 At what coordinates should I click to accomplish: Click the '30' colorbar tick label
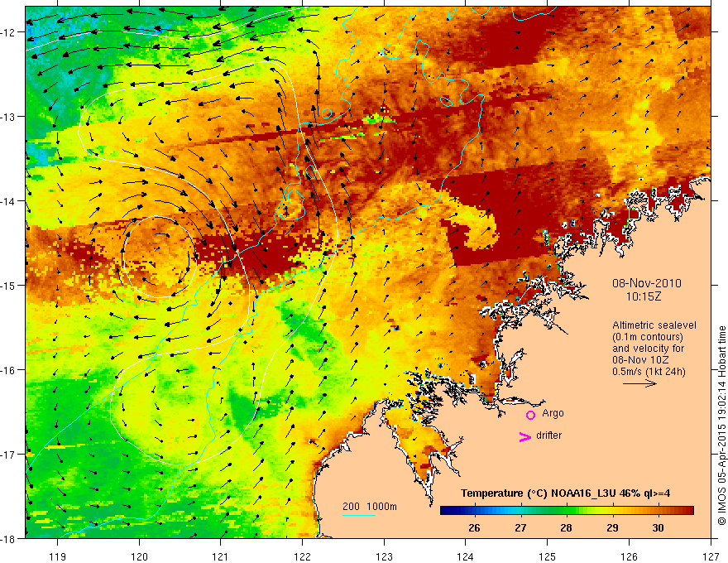[x=658, y=527]
